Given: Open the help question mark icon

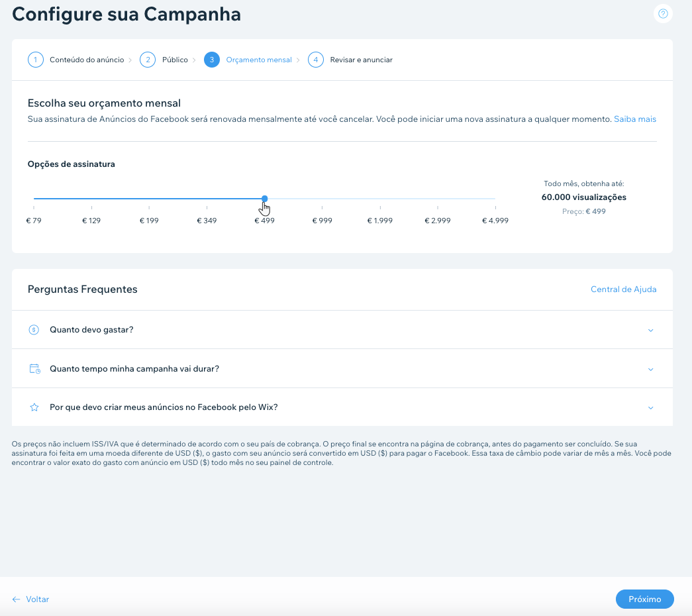Looking at the screenshot, I should coord(663,14).
